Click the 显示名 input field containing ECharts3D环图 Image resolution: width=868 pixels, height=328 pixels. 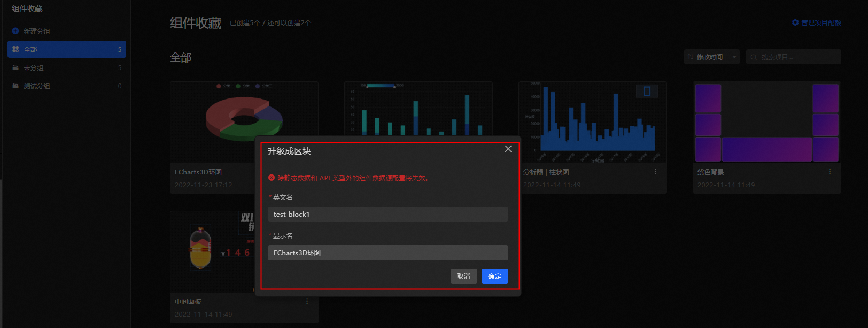388,253
